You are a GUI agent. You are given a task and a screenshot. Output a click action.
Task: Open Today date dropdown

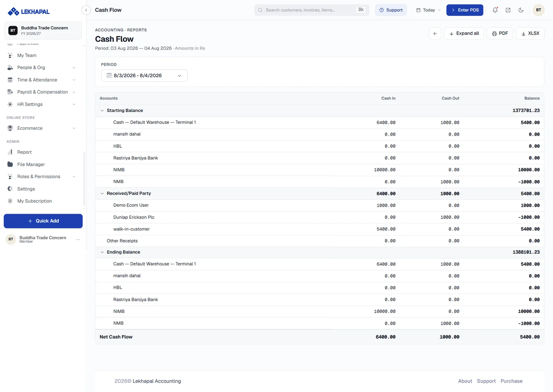tap(429, 10)
